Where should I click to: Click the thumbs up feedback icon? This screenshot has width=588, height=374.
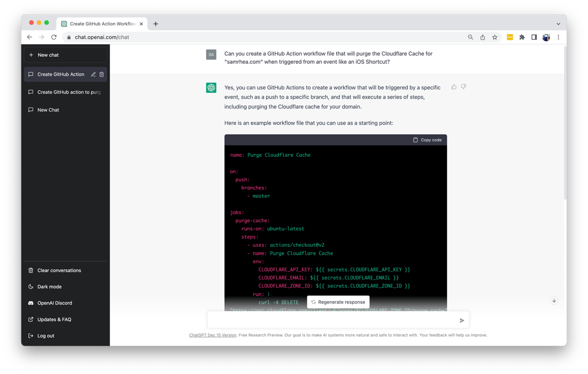click(454, 87)
